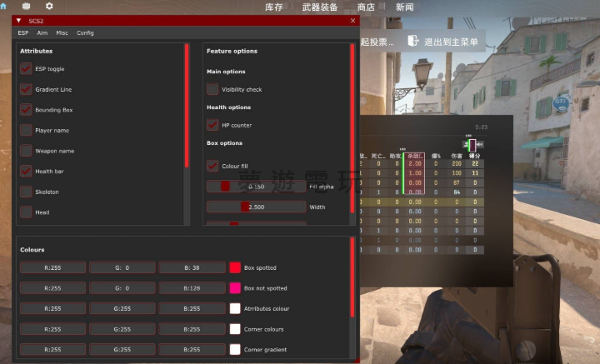Enable the Player name checkbox
Image resolution: width=600 pixels, height=364 pixels.
pyautogui.click(x=27, y=130)
